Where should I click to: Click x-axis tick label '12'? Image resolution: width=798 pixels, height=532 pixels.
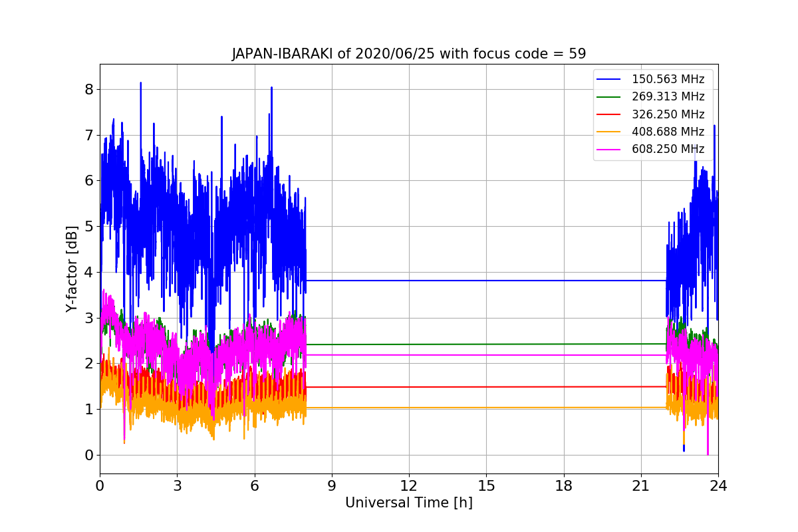pyautogui.click(x=409, y=486)
